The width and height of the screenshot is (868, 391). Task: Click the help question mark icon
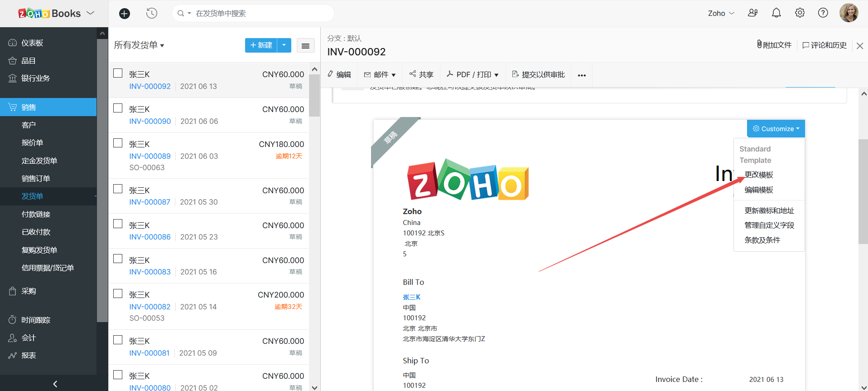823,13
